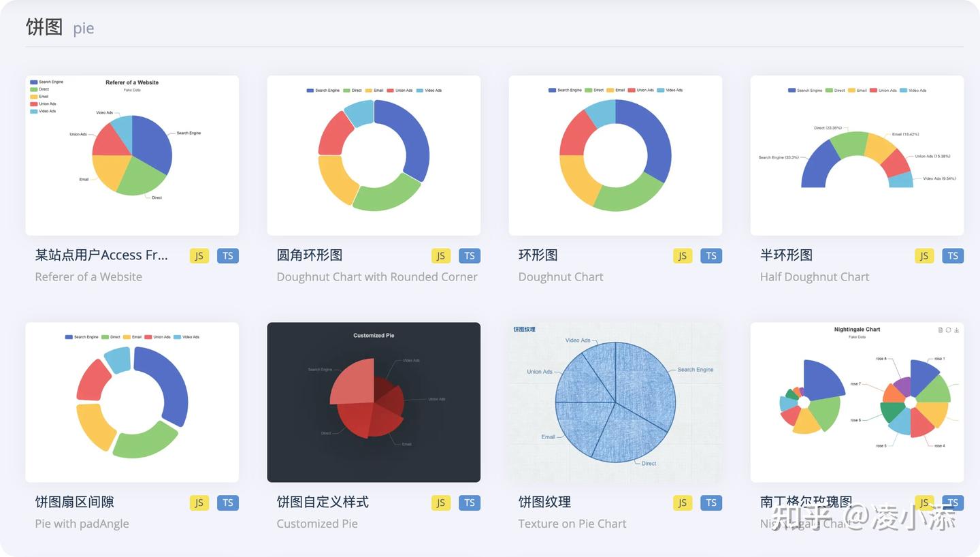This screenshot has width=980, height=557.
Task: Open the title 饼图扇区间隙
Action: (75, 502)
